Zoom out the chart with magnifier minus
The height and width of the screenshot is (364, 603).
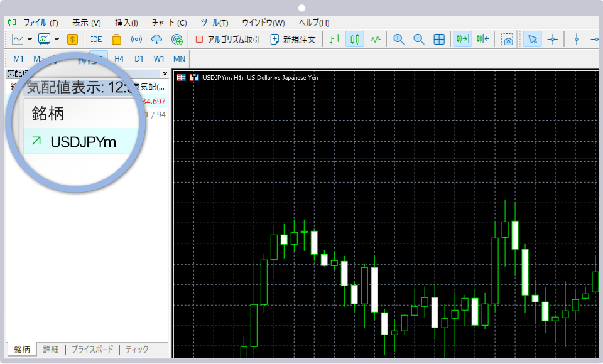click(x=419, y=39)
